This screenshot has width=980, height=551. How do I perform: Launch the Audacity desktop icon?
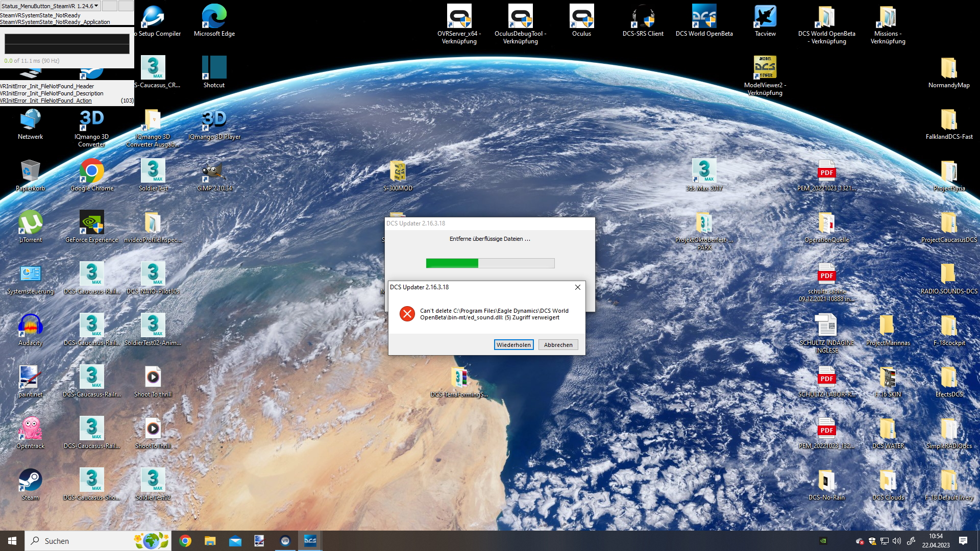(x=31, y=330)
